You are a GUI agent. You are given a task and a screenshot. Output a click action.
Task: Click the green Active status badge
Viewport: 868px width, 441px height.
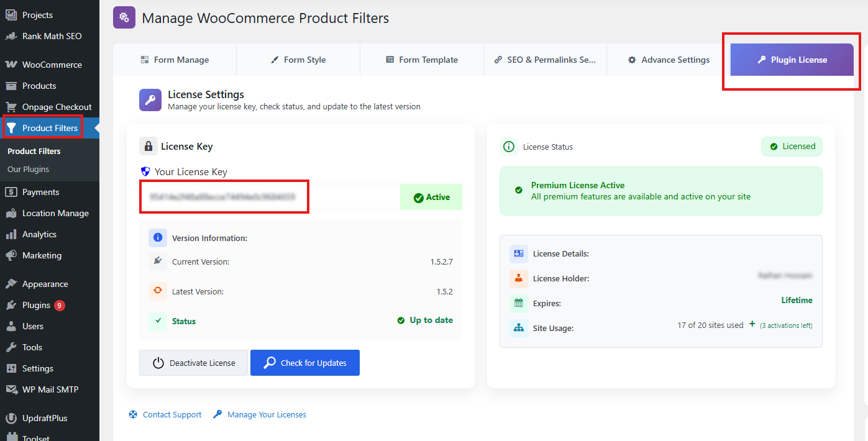[x=431, y=197]
